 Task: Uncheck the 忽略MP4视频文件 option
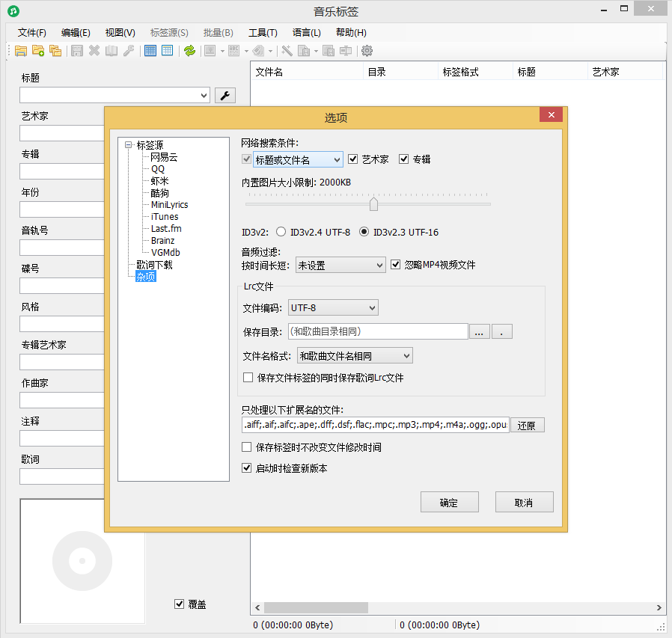pyautogui.click(x=394, y=265)
